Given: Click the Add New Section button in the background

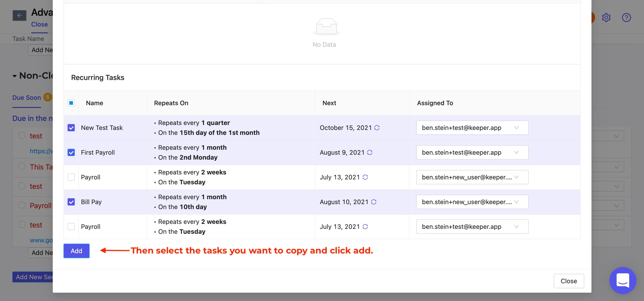Looking at the screenshot, I should pyautogui.click(x=33, y=277).
